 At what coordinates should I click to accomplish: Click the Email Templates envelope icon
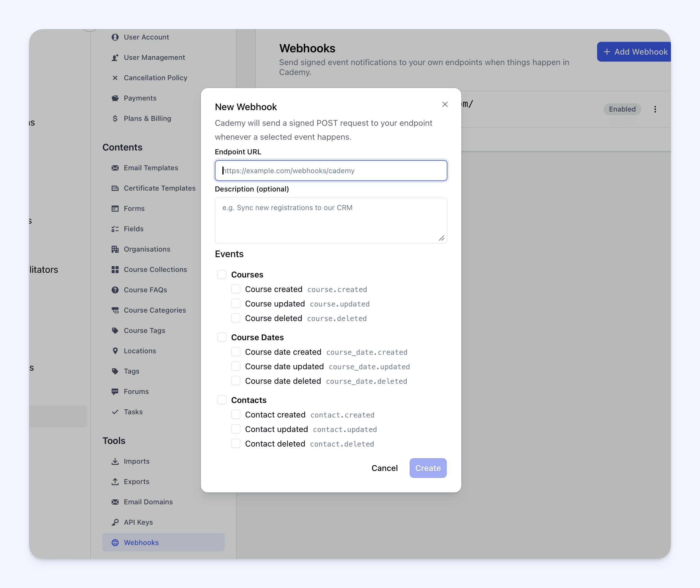[x=115, y=168]
